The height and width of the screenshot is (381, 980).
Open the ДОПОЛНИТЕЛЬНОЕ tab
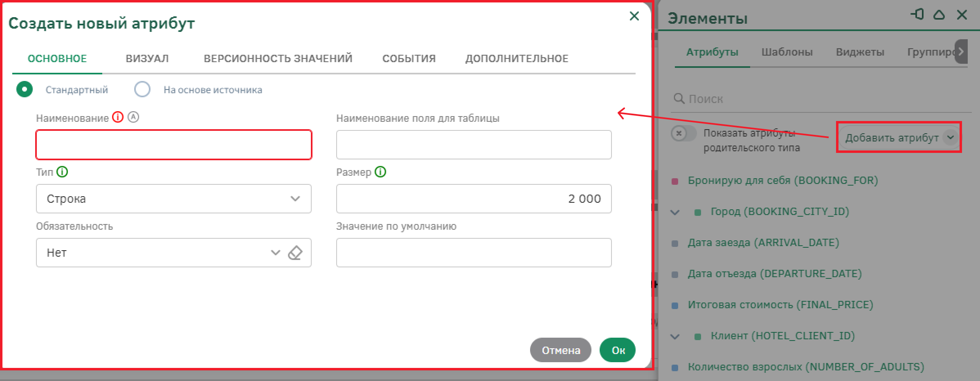coord(517,58)
